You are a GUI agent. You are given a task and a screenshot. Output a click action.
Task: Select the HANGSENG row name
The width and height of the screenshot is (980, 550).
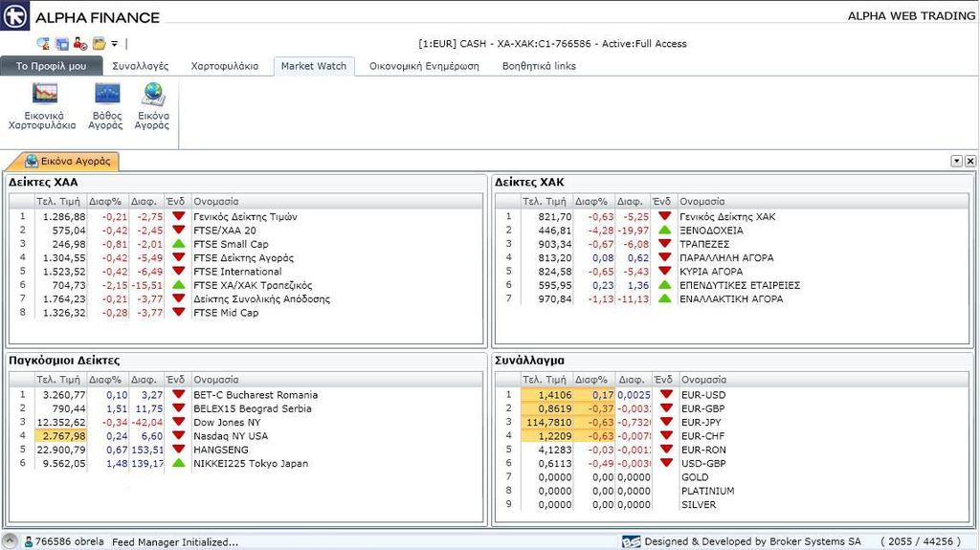[x=221, y=450]
